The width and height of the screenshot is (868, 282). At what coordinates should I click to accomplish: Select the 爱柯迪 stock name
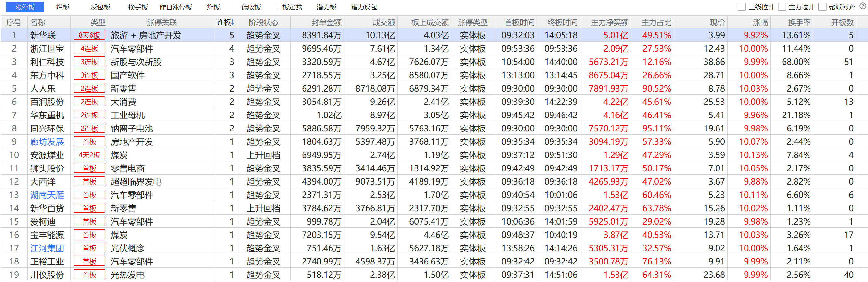click(x=43, y=222)
